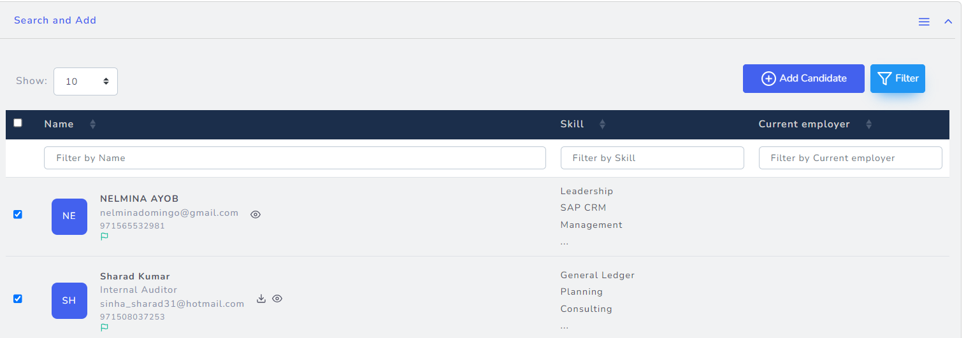Uncheck the Sharad Kumar row checkbox

pos(18,299)
